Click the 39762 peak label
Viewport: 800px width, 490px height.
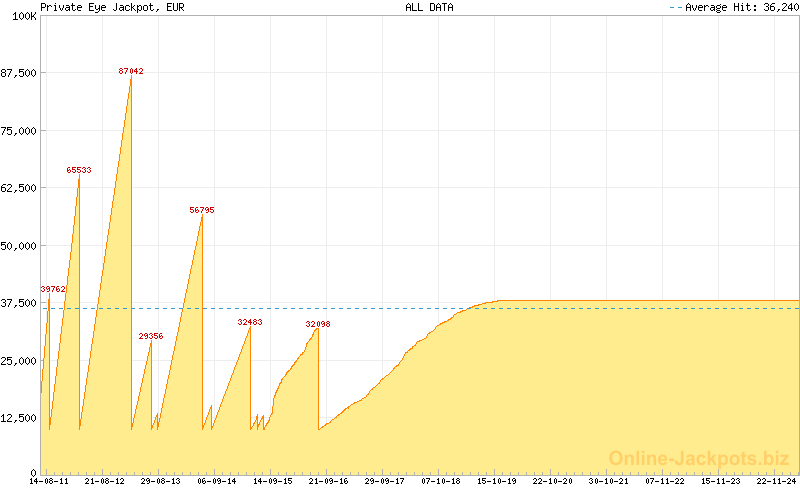[53, 289]
